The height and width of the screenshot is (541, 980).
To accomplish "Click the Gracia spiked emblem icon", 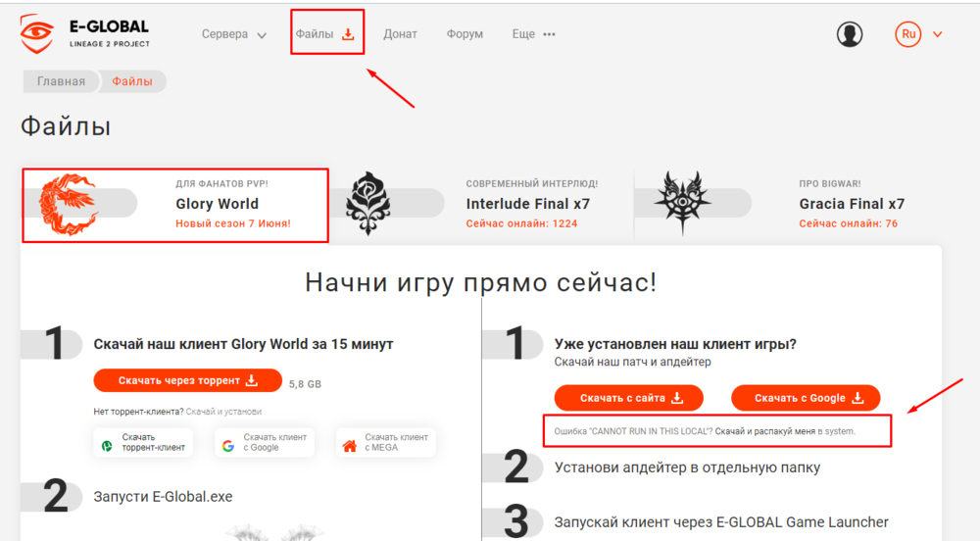I will click(682, 203).
